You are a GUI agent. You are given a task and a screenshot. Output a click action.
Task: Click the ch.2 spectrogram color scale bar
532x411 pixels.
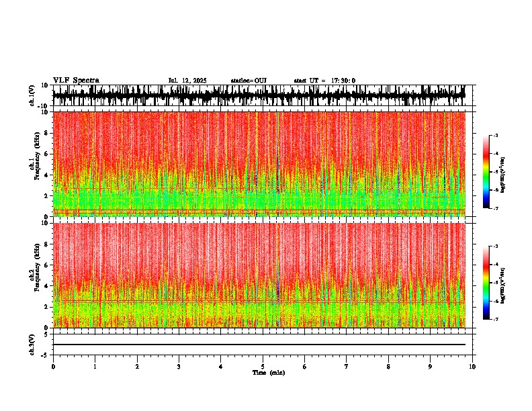click(x=486, y=283)
